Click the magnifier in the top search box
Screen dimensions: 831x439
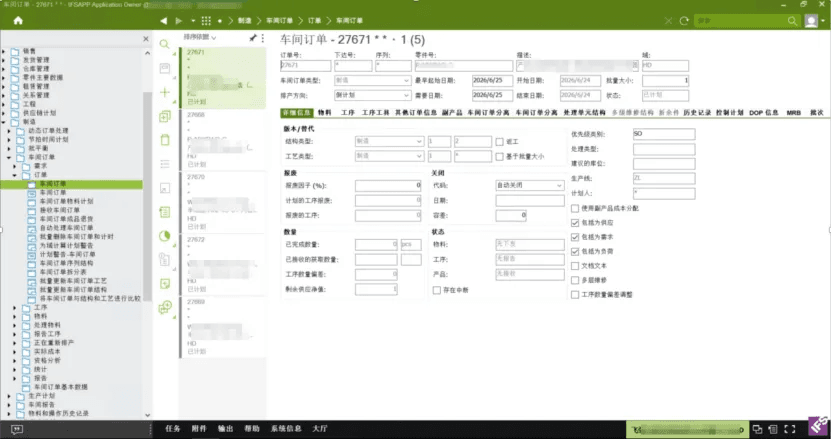pyautogui.click(x=792, y=21)
